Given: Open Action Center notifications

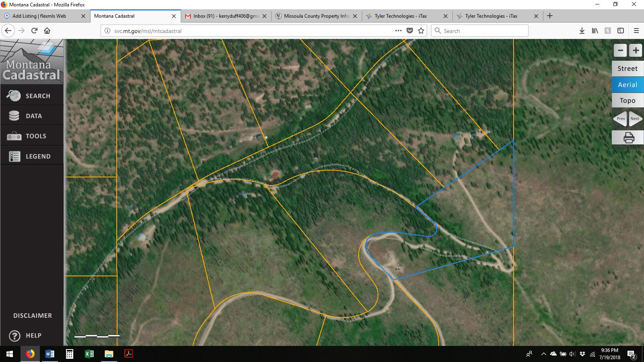Looking at the screenshot, I should coord(632,354).
